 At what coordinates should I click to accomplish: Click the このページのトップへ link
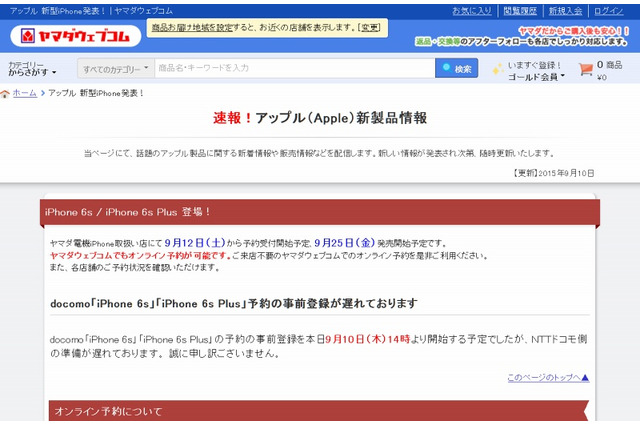[x=548, y=377]
